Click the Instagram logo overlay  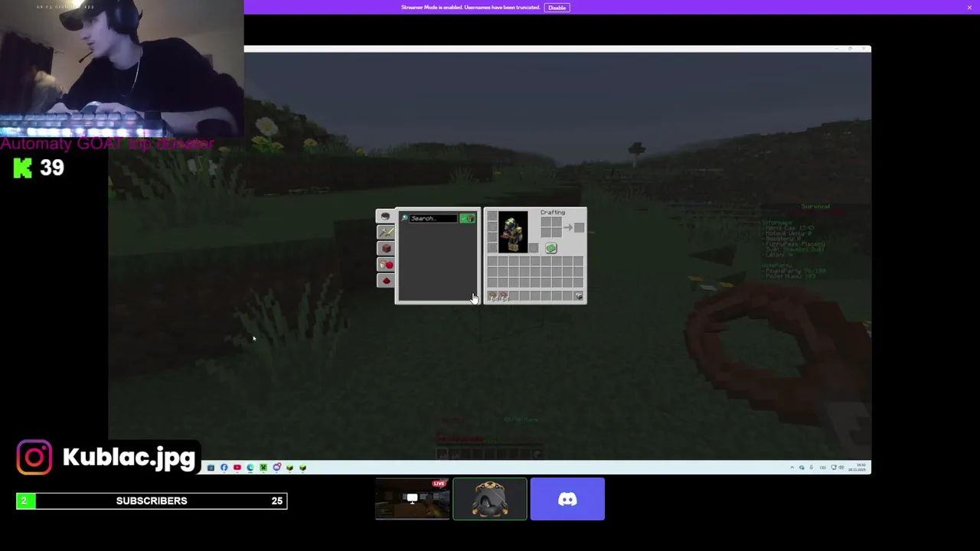point(34,458)
